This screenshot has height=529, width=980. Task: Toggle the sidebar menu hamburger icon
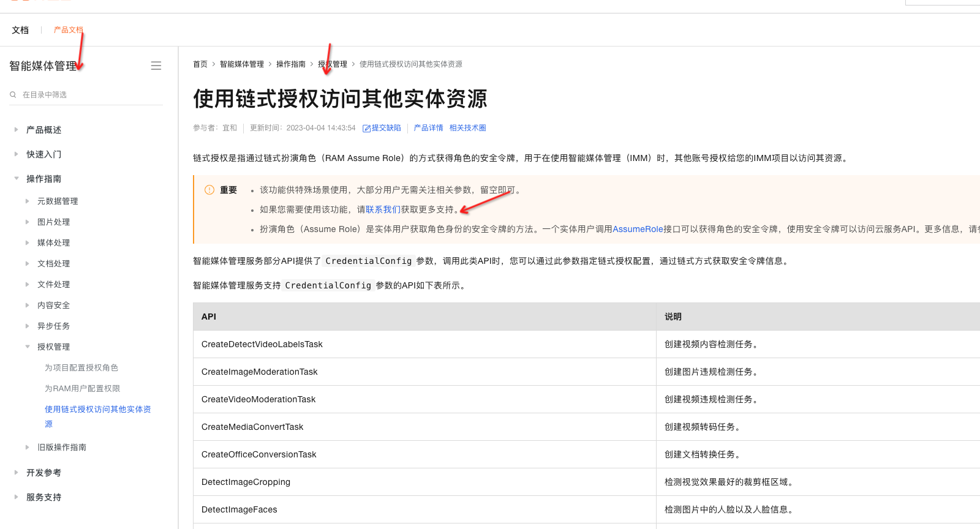(x=156, y=66)
